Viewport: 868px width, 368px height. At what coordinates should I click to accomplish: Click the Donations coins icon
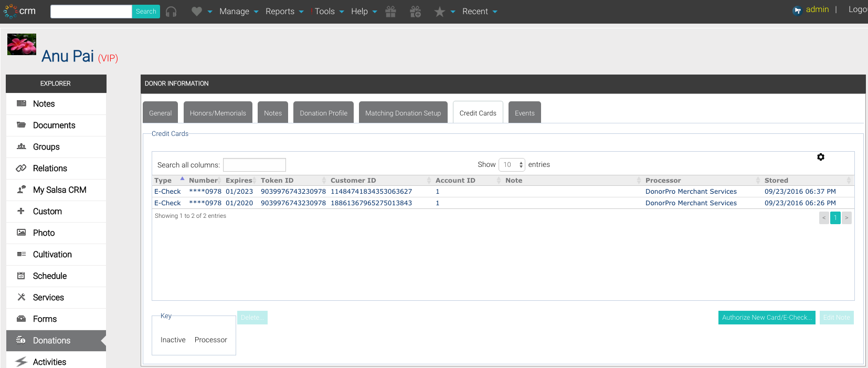pyautogui.click(x=21, y=340)
